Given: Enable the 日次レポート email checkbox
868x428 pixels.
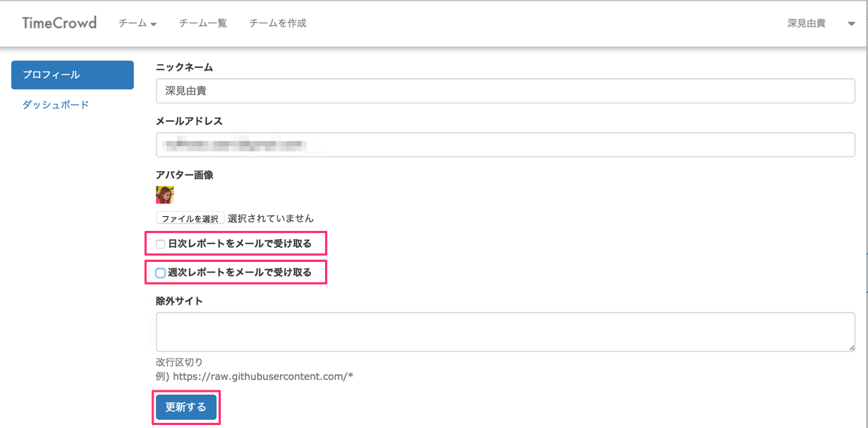Looking at the screenshot, I should click(160, 244).
